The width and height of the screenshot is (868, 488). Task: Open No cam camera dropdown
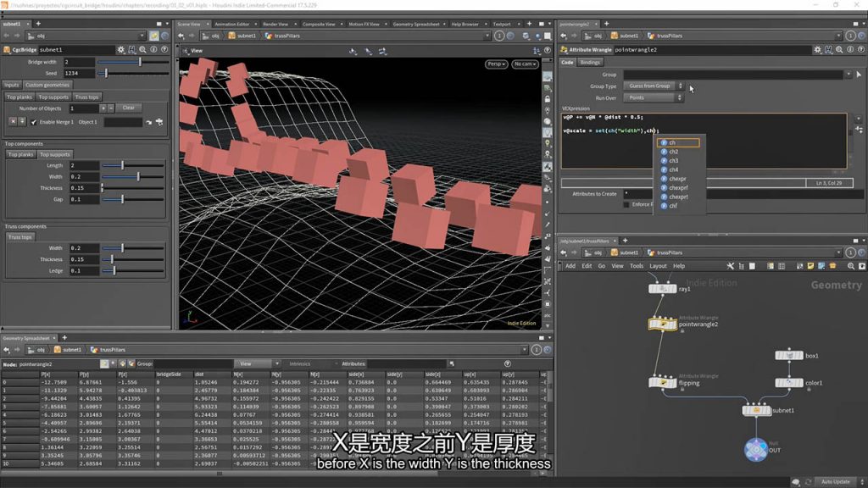tap(525, 64)
